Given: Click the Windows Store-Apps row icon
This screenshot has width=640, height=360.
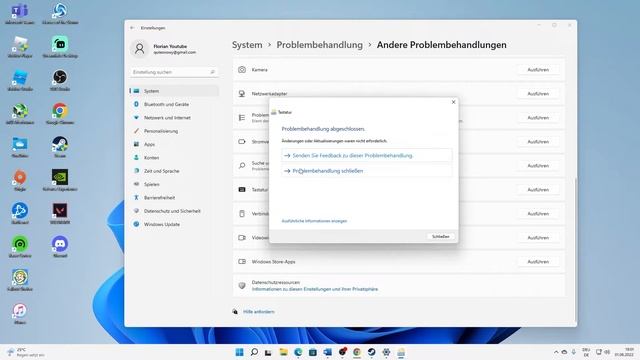Looking at the screenshot, I should (242, 262).
